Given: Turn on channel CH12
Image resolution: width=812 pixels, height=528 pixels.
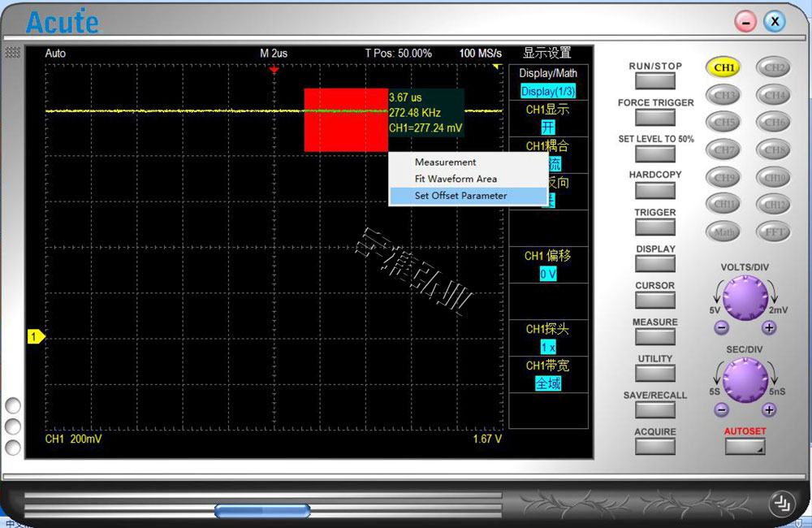Looking at the screenshot, I should (x=774, y=205).
